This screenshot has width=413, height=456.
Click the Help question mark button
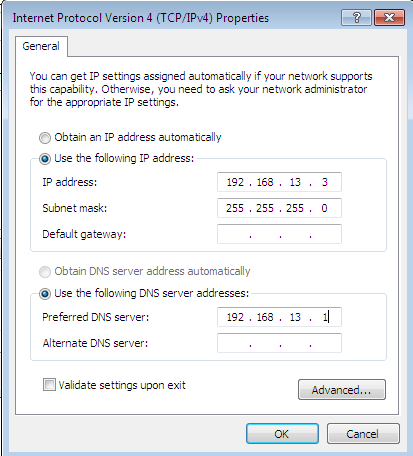pyautogui.click(x=356, y=17)
